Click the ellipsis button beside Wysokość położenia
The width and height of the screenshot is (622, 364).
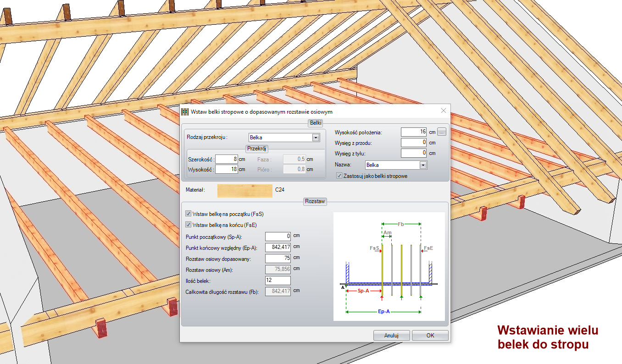tap(441, 132)
